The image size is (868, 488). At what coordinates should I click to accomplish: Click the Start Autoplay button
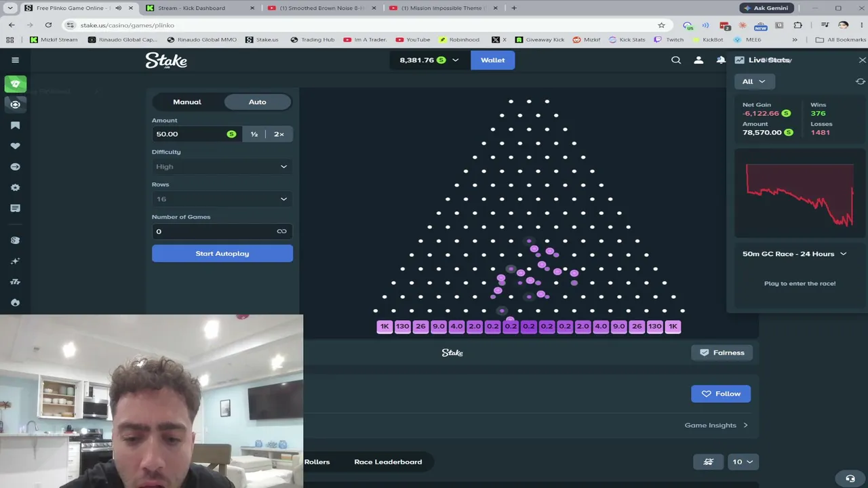click(222, 253)
